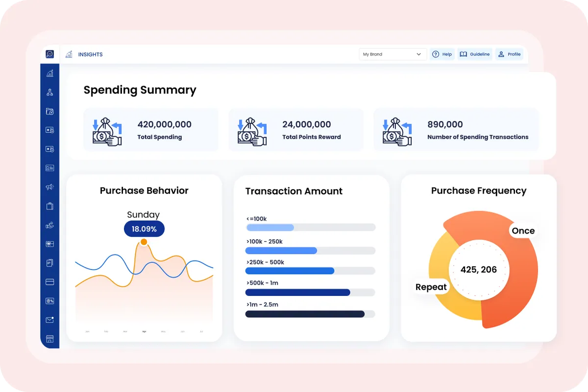
Task: Click the 425, 206 donut center value
Action: point(479,269)
